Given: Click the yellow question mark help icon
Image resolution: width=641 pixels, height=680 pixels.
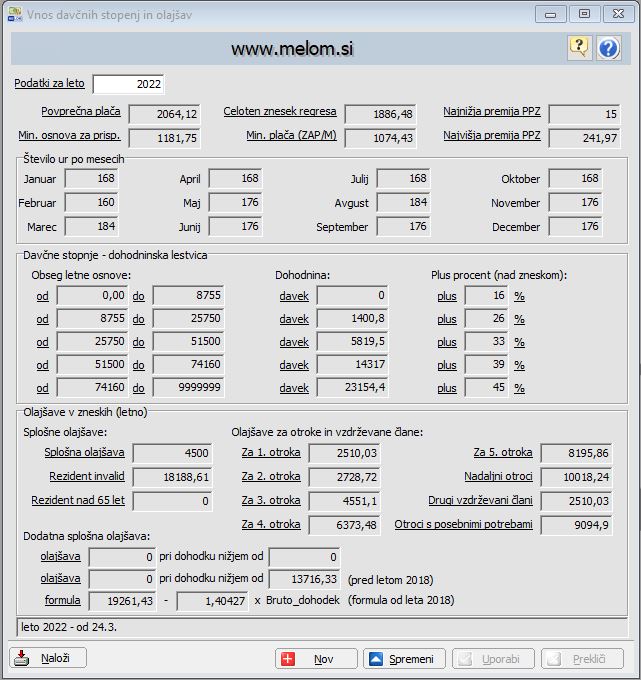Looking at the screenshot, I should [579, 47].
